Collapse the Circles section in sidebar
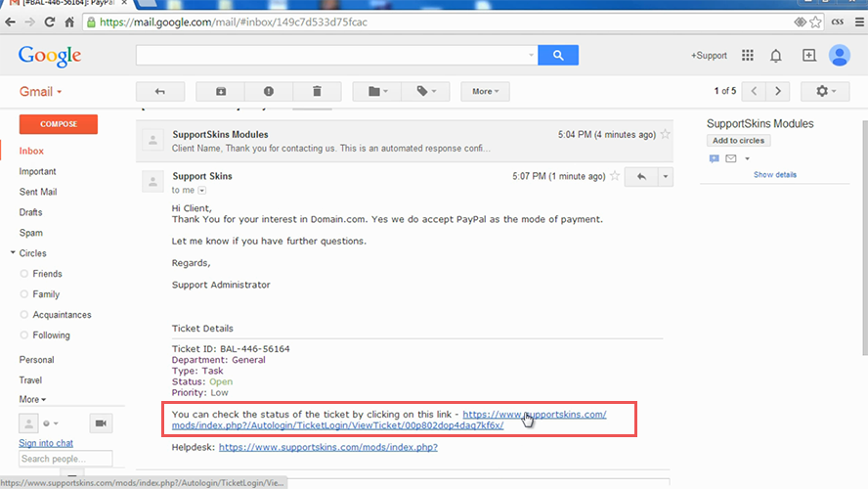 [13, 253]
